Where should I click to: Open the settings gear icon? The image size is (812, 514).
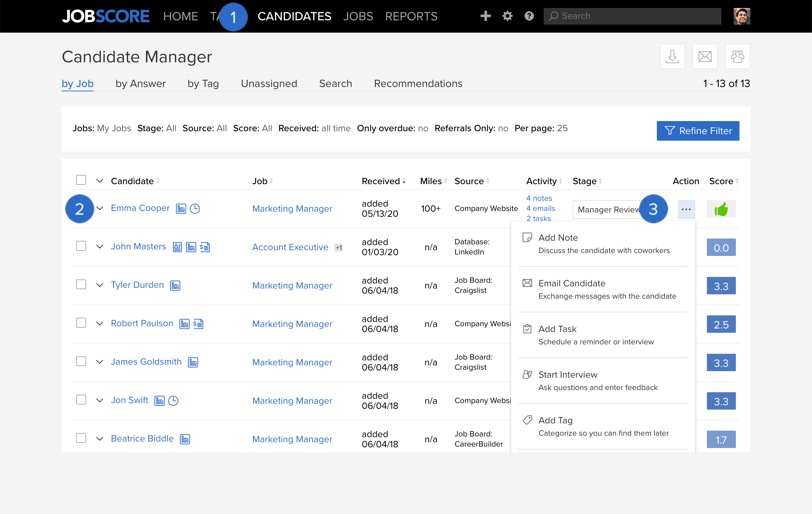(x=507, y=16)
